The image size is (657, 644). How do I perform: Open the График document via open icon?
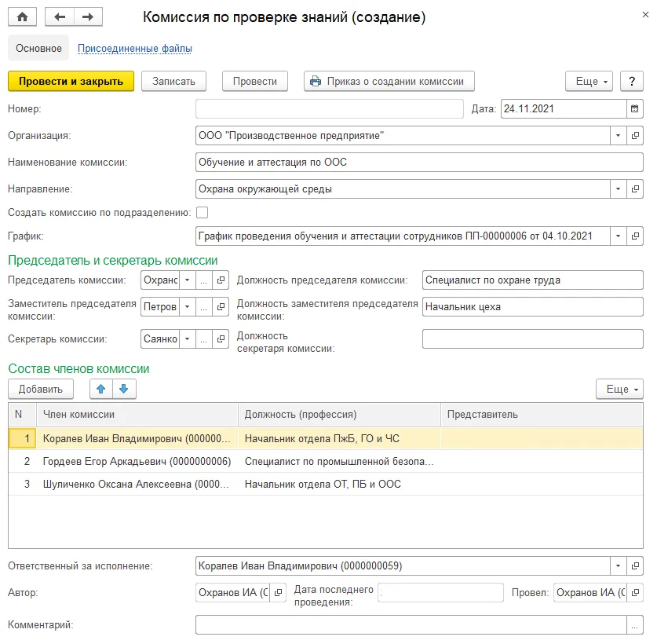[x=635, y=236]
